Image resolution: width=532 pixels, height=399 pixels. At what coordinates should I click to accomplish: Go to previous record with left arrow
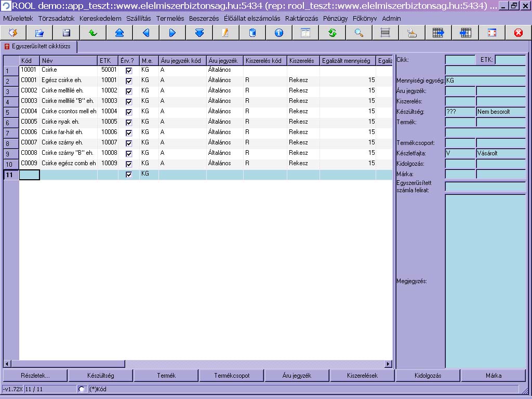[x=146, y=33]
